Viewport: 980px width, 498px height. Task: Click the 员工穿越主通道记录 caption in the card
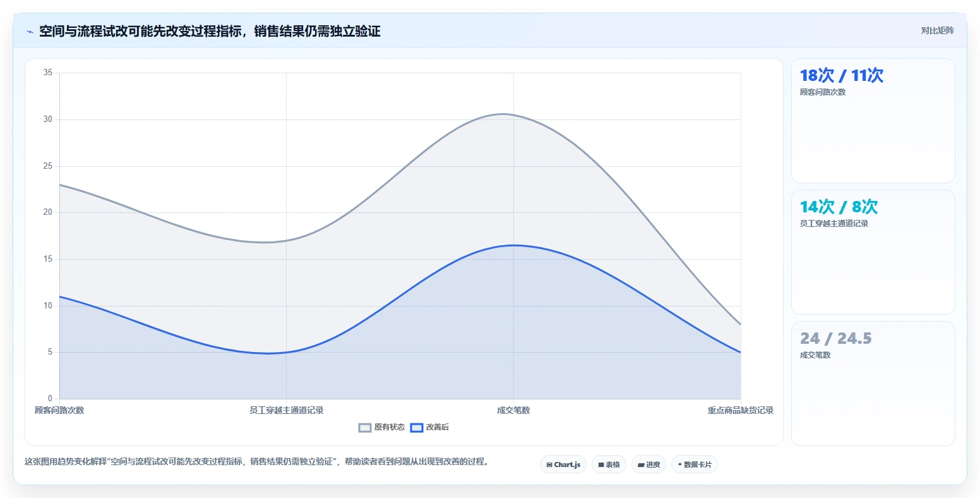click(x=834, y=224)
